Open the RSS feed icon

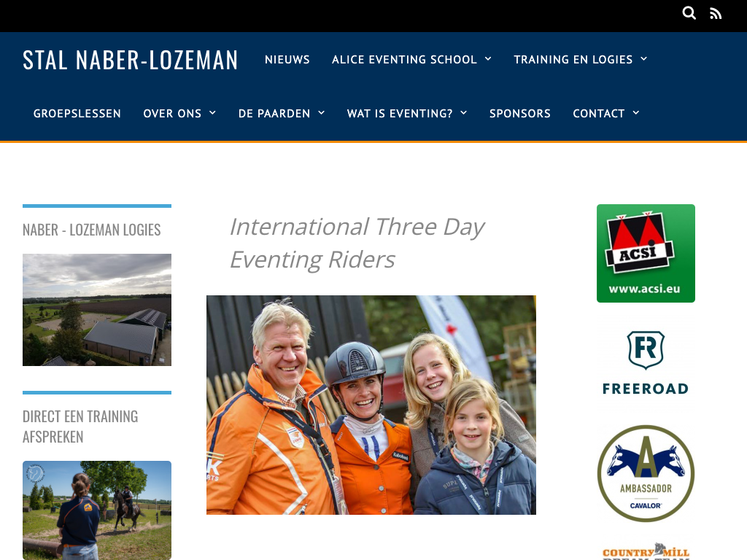716,13
